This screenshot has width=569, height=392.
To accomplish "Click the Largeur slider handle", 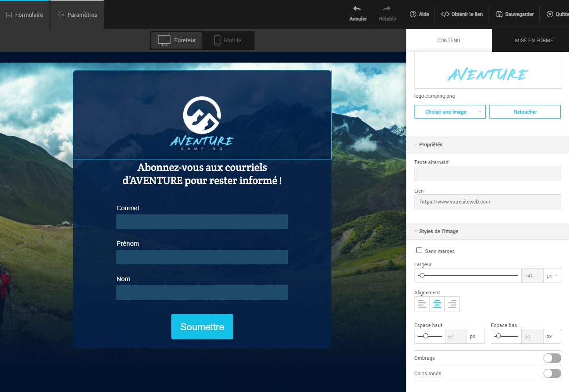I will [x=422, y=276].
